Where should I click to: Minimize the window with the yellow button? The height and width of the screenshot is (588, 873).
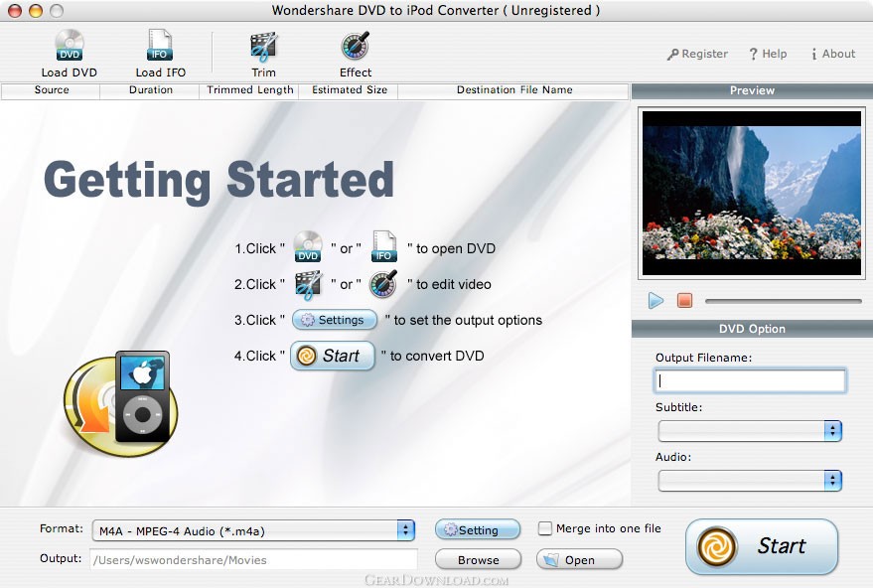36,11
